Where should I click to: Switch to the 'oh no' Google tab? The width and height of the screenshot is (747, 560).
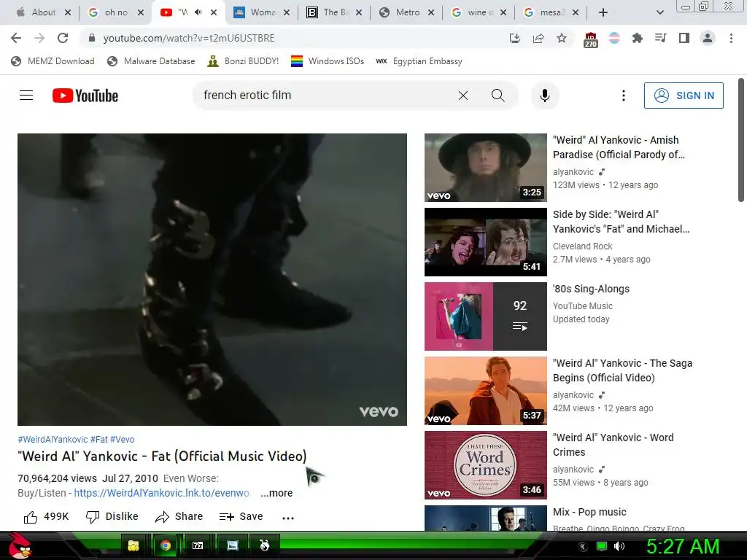coord(116,12)
